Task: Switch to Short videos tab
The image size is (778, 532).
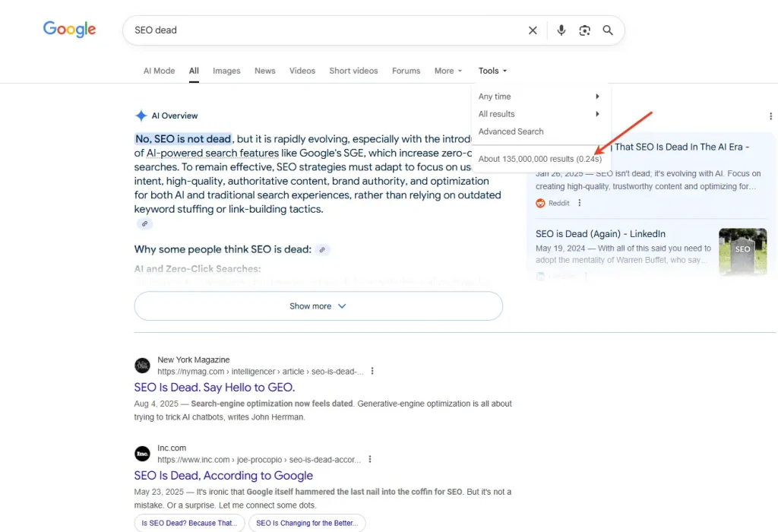Action: [x=354, y=71]
